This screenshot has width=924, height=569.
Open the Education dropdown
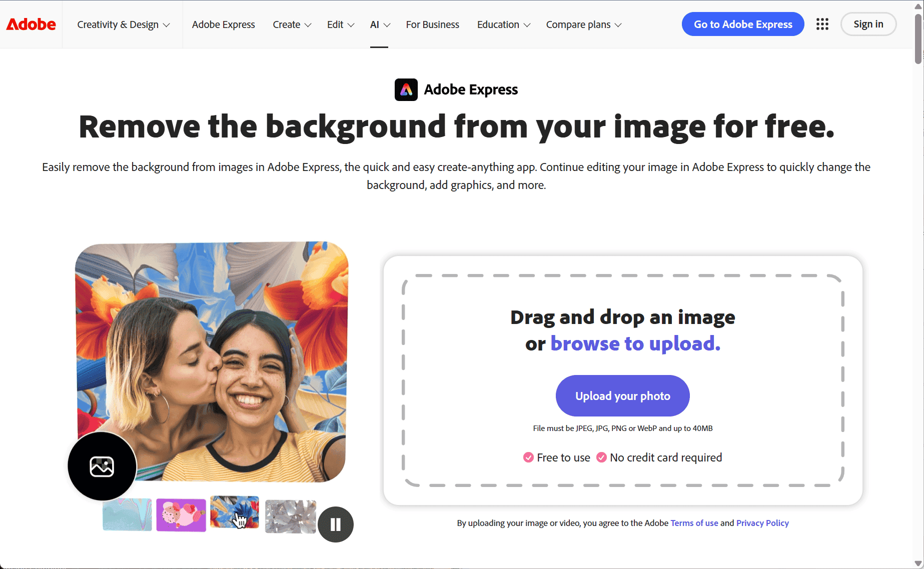(x=503, y=24)
